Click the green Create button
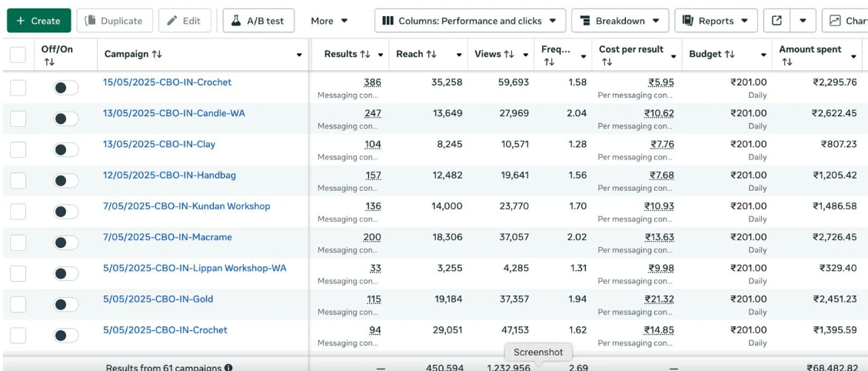 tap(38, 21)
